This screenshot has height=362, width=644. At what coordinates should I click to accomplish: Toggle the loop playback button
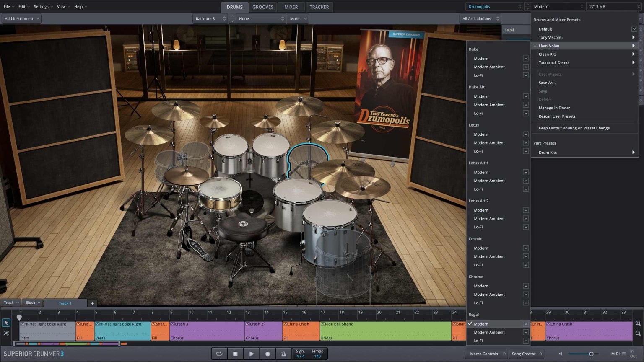(x=219, y=354)
